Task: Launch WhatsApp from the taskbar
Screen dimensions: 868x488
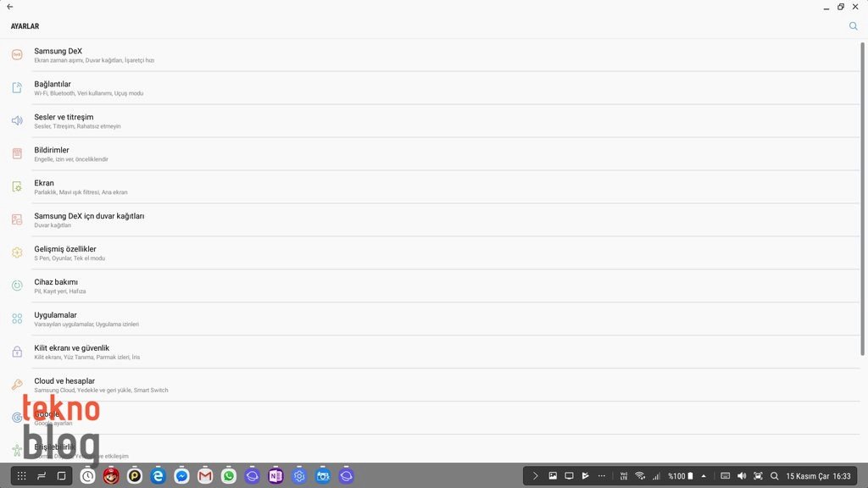Action: click(x=229, y=476)
